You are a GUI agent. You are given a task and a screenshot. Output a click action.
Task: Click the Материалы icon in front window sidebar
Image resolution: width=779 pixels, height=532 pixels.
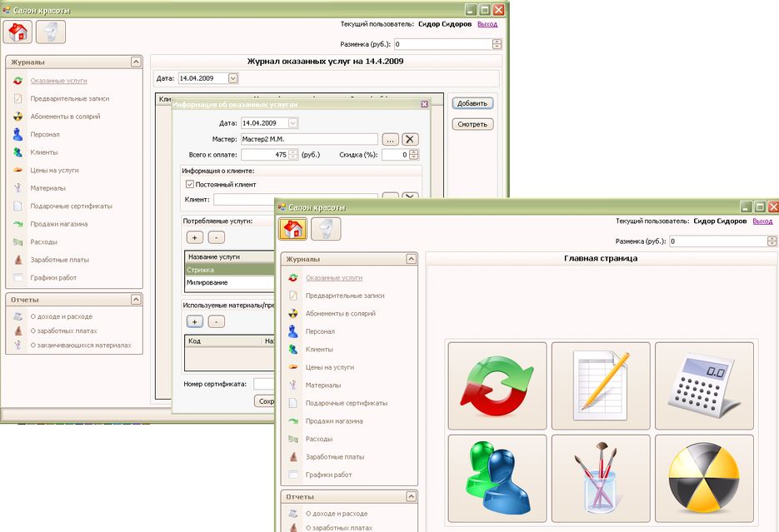pos(293,385)
